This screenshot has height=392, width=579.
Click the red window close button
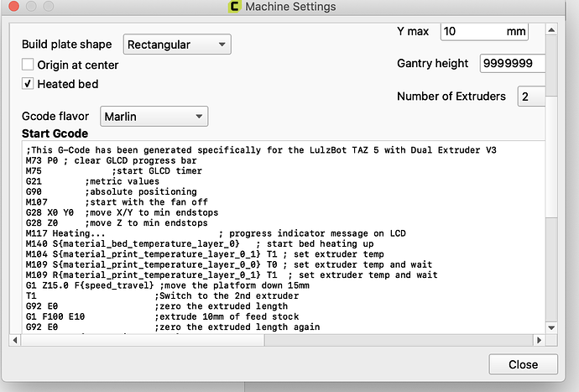(x=14, y=6)
